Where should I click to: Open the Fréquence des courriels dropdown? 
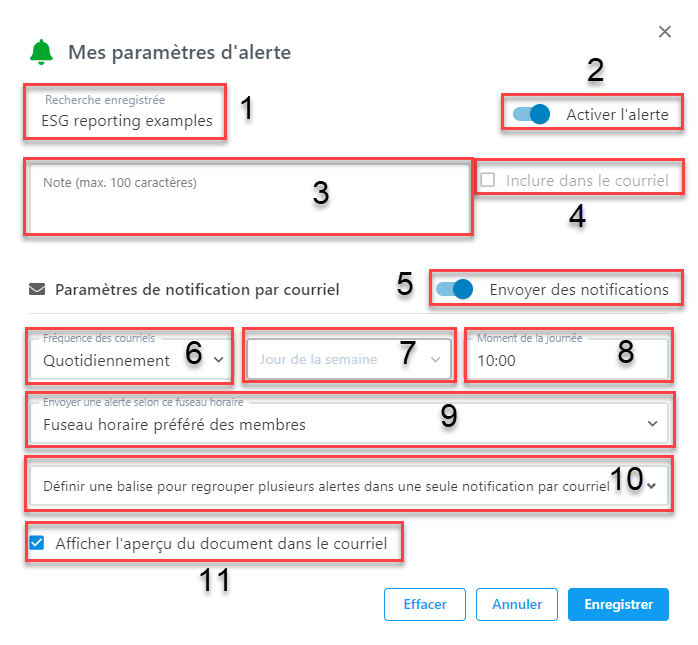[129, 359]
